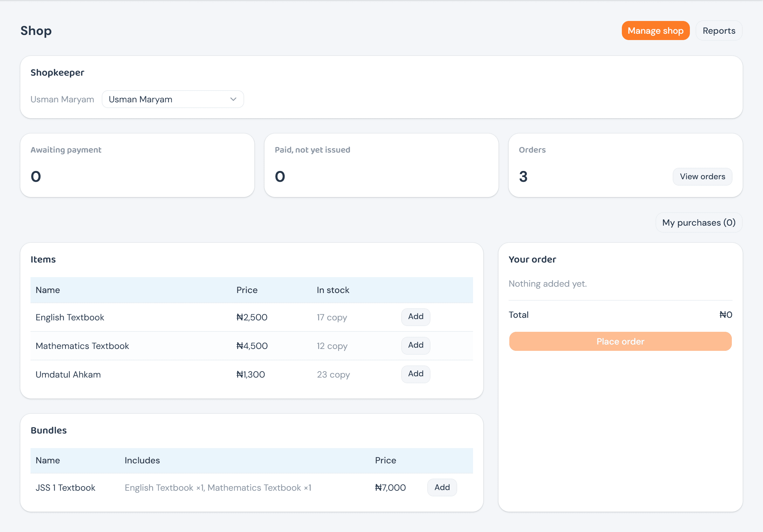Click the View orders button
Image resolution: width=763 pixels, height=532 pixels.
pyautogui.click(x=702, y=176)
